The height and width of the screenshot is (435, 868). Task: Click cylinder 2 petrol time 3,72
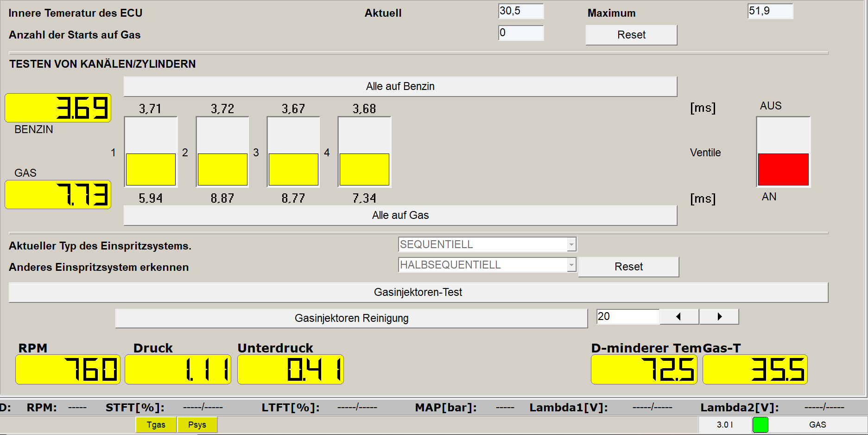pos(222,109)
